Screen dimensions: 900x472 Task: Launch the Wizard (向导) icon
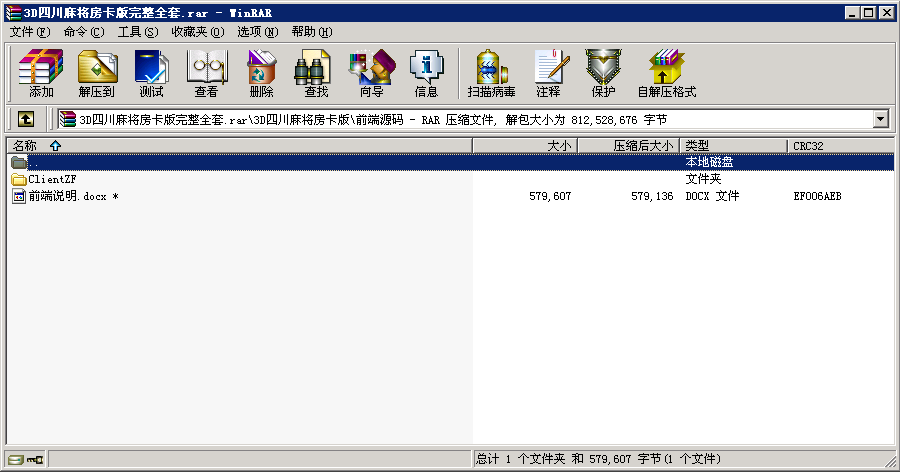[x=371, y=74]
